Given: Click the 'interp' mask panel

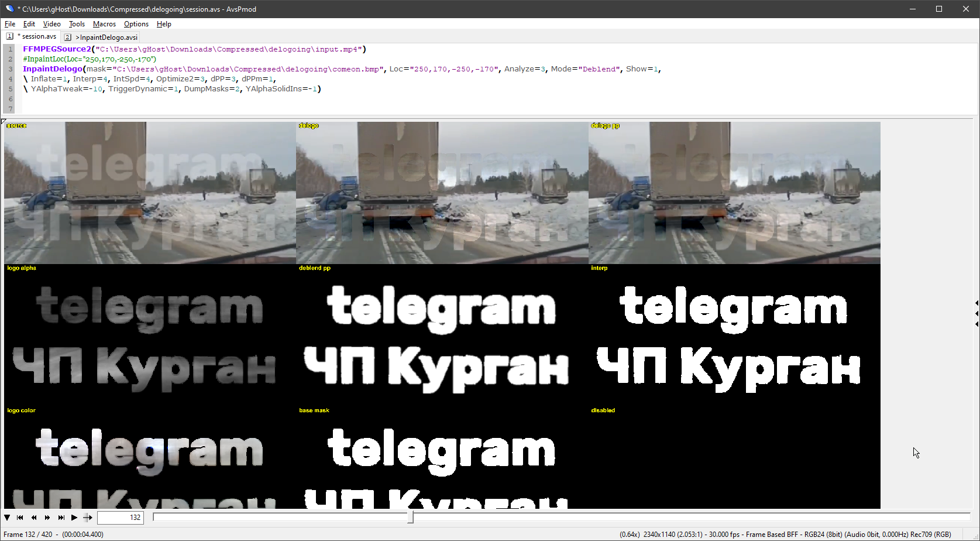Looking at the screenshot, I should (734, 335).
